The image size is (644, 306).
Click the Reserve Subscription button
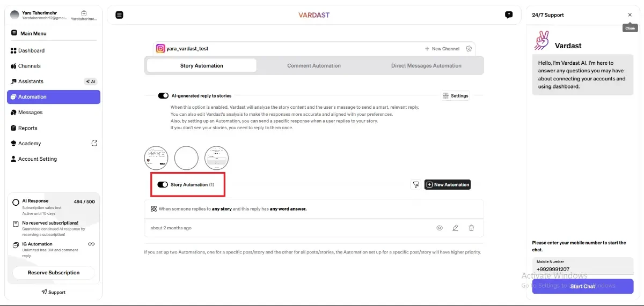click(x=54, y=273)
